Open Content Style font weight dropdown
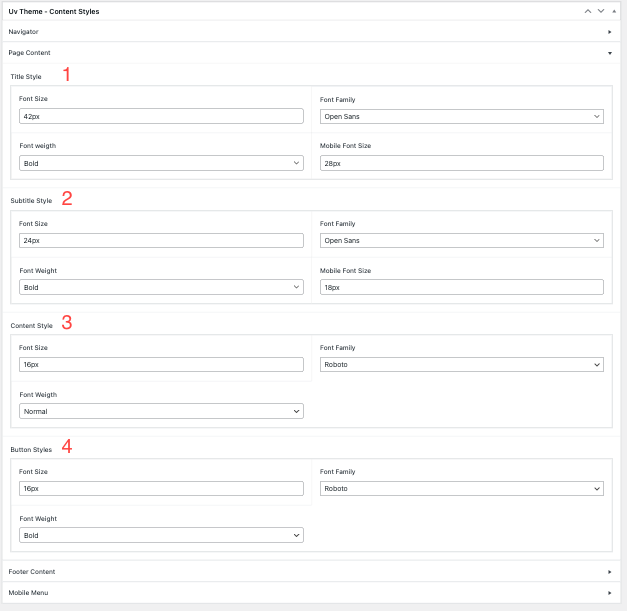Image resolution: width=627 pixels, height=611 pixels. tap(161, 411)
